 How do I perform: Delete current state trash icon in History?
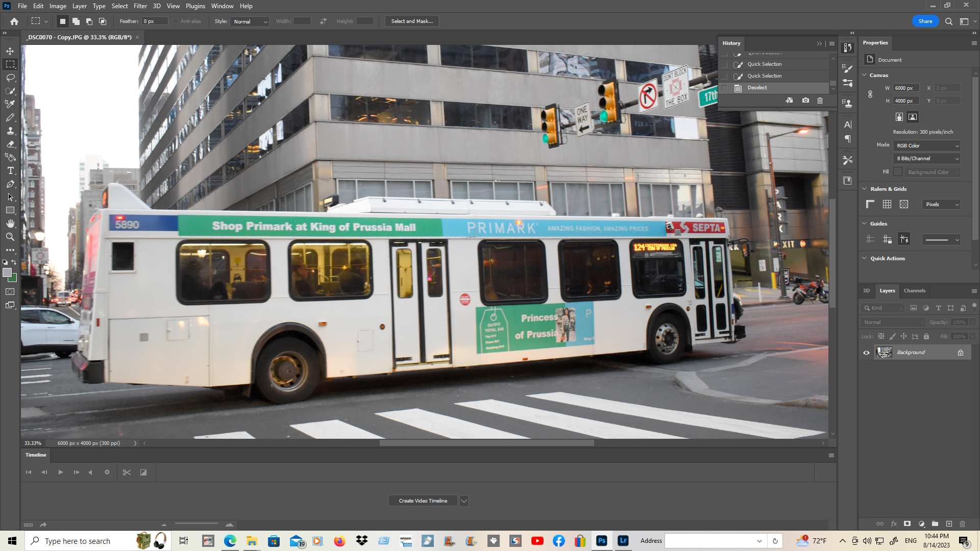click(820, 101)
